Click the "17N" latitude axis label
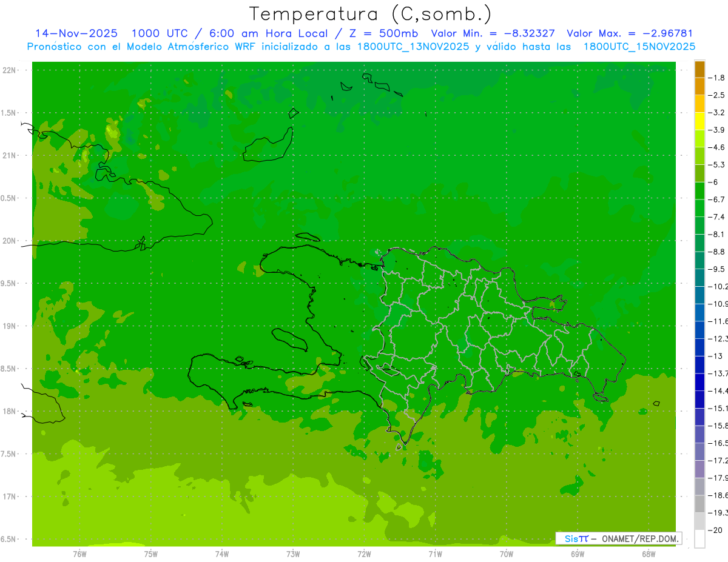The image size is (728, 562). pos(10,497)
